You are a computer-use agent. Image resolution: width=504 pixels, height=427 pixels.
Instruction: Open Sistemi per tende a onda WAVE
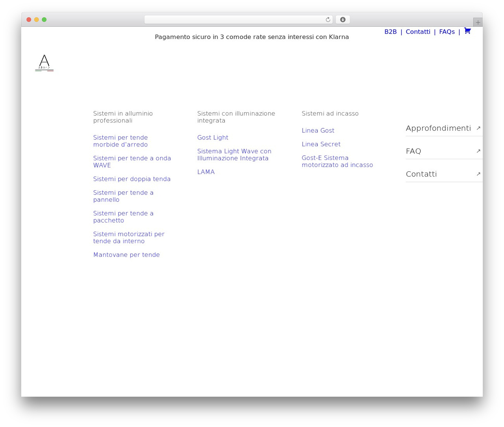click(132, 162)
